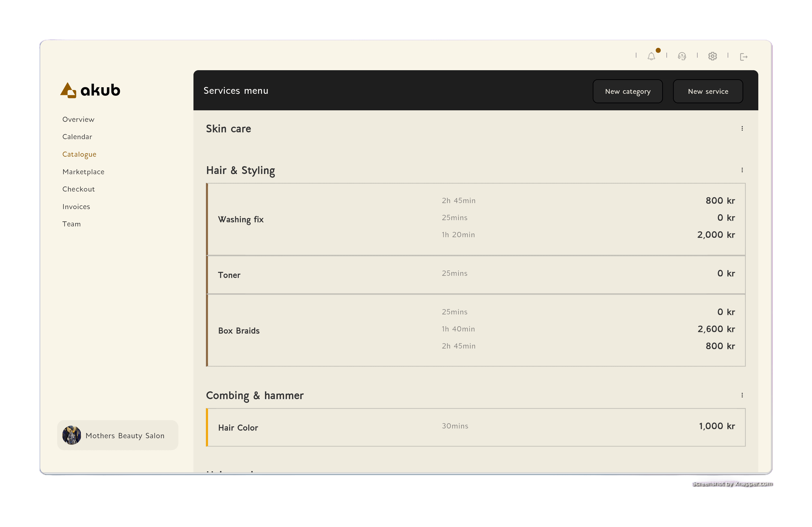Click the salon avatar thumbnail
This screenshot has width=812, height=527.
tap(72, 435)
